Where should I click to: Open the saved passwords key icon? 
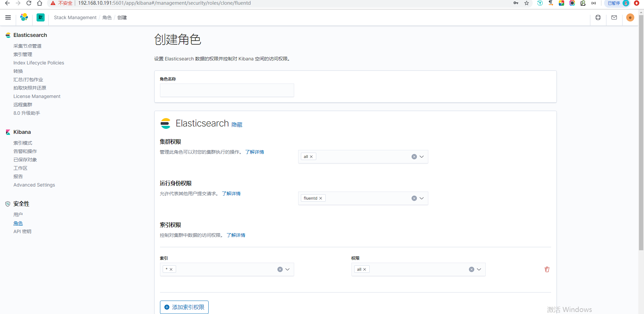coord(516,3)
